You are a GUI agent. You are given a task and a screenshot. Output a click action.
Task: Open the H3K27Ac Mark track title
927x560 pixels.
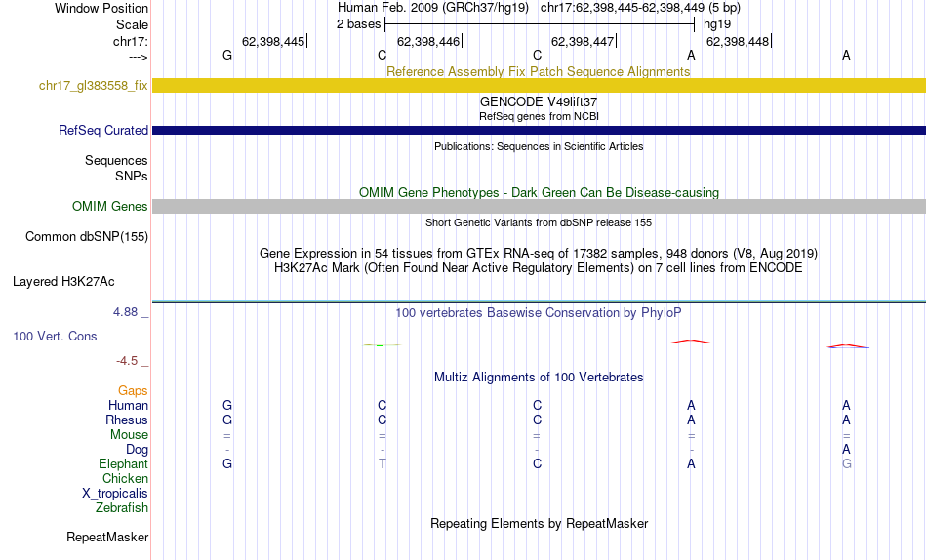(x=539, y=268)
